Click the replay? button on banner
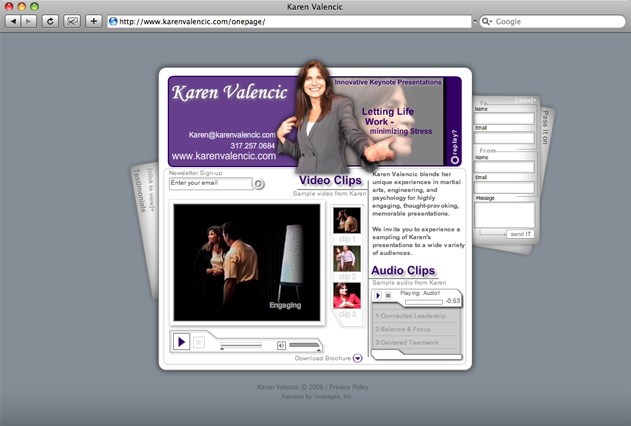 (455, 147)
